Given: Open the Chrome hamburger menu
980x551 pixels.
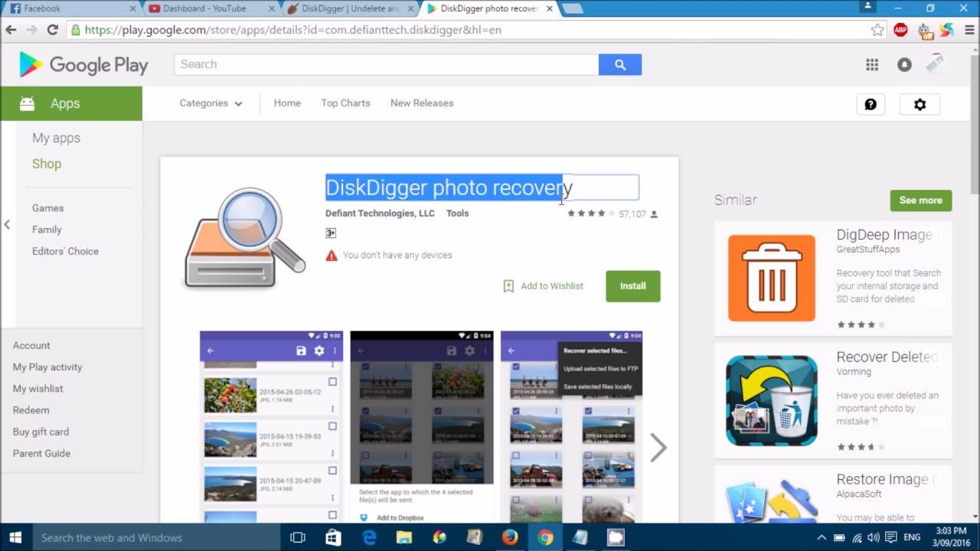Looking at the screenshot, I should click(969, 30).
